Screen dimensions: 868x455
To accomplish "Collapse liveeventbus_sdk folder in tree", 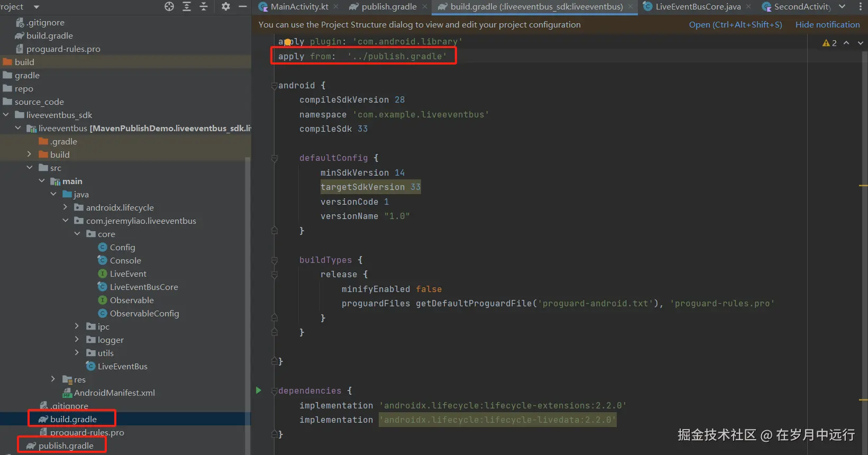I will [6, 115].
